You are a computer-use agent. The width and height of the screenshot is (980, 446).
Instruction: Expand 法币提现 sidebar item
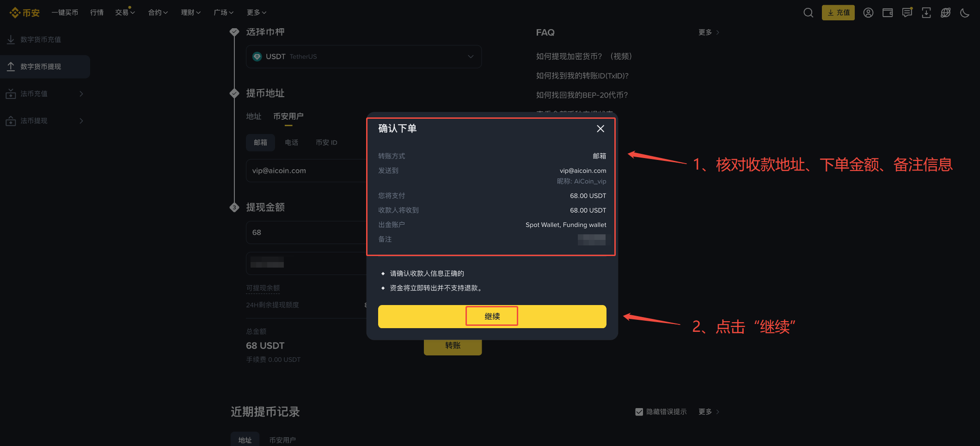coord(45,121)
